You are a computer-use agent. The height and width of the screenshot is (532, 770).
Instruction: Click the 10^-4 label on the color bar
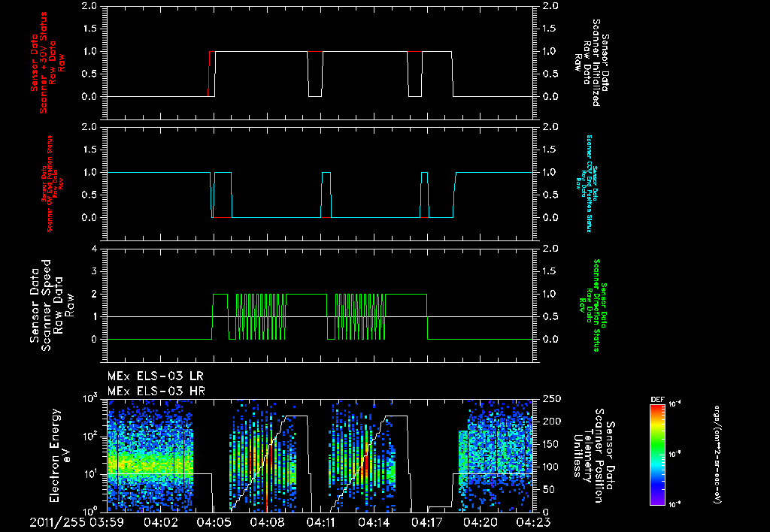click(x=675, y=404)
